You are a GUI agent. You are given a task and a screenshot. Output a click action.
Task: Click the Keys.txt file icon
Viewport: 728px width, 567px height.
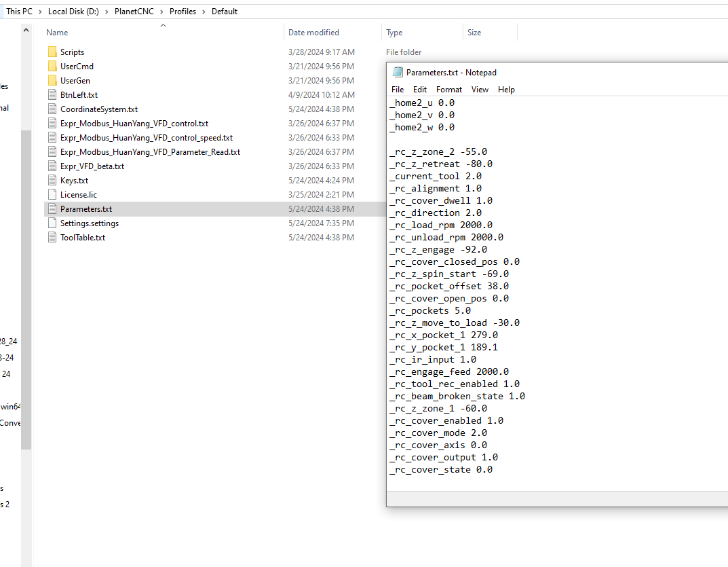pyautogui.click(x=52, y=181)
